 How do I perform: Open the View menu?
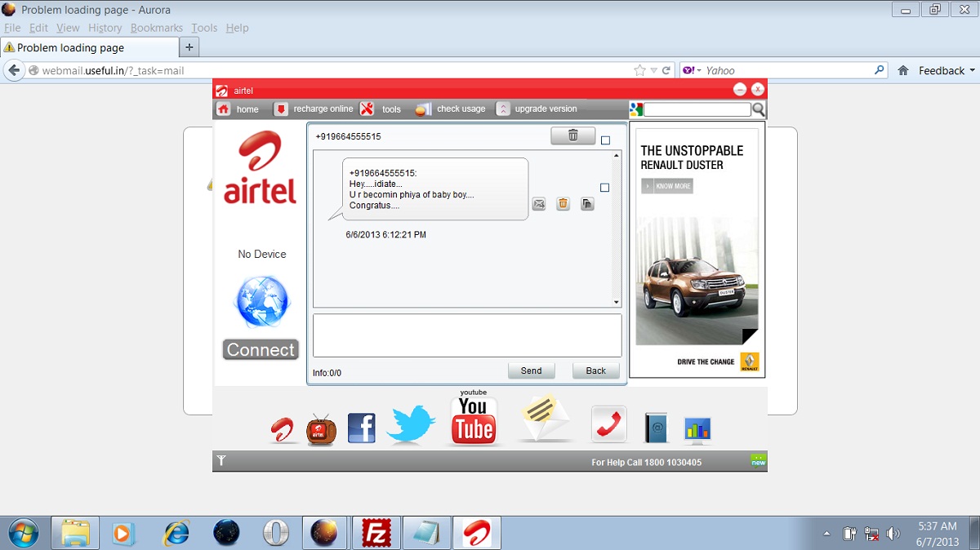pyautogui.click(x=68, y=28)
